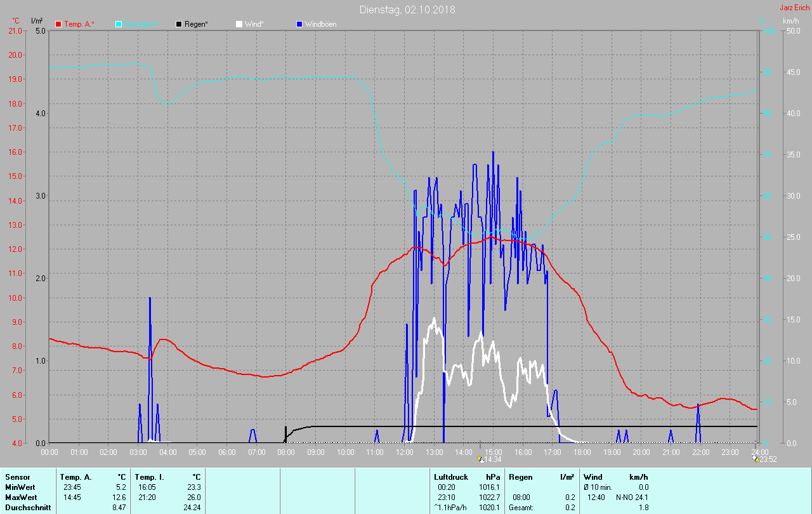812x514 pixels.
Task: Toggle the Windböen legend label
Action: pyautogui.click(x=320, y=24)
